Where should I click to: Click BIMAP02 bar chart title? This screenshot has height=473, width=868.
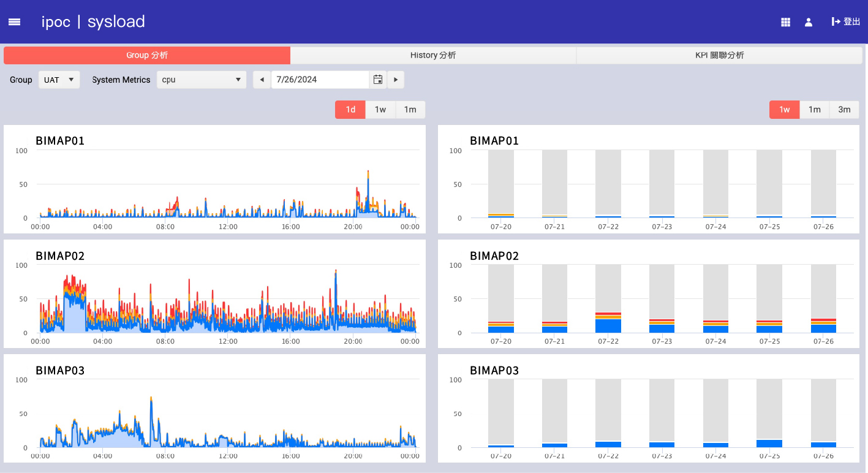tap(494, 255)
